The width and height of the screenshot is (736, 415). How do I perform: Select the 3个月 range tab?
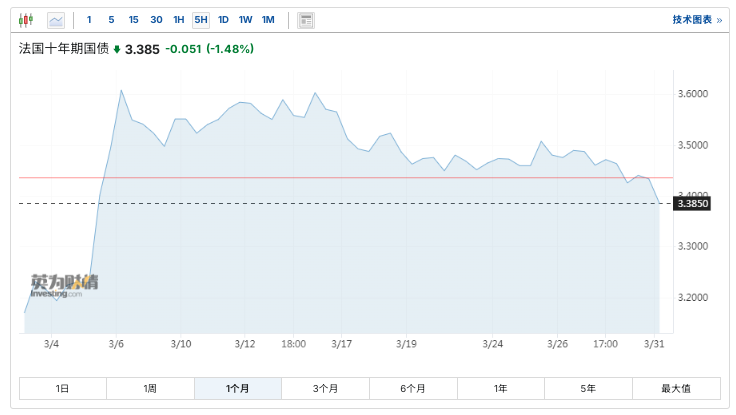(x=325, y=388)
